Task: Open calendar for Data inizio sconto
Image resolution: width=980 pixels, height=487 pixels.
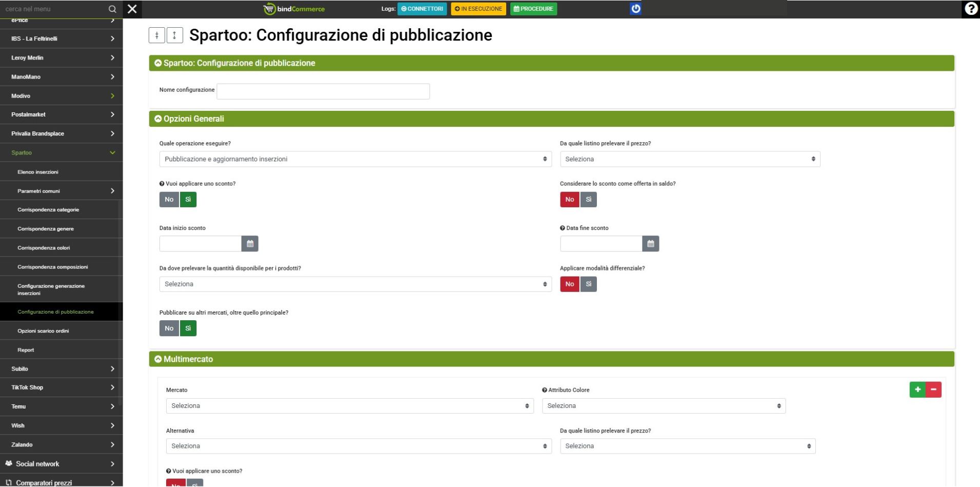Action: click(250, 244)
